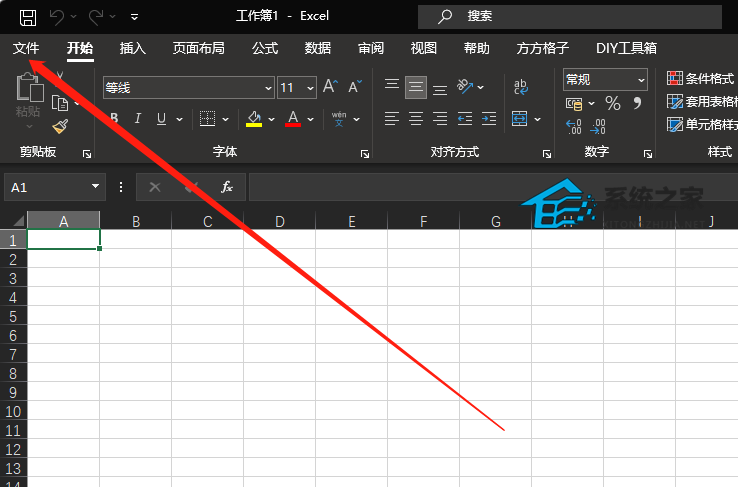Click the Merge and Center icon
This screenshot has height=487, width=738.
[520, 119]
